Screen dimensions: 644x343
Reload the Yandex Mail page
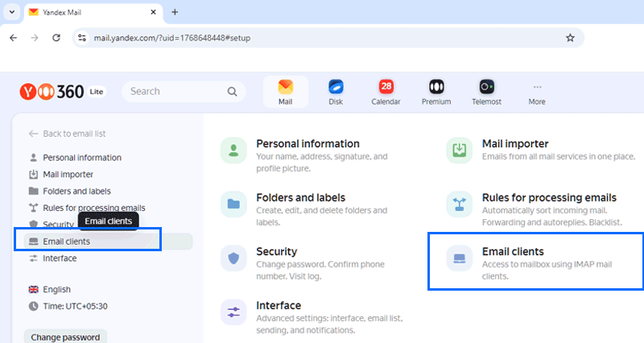click(x=56, y=38)
